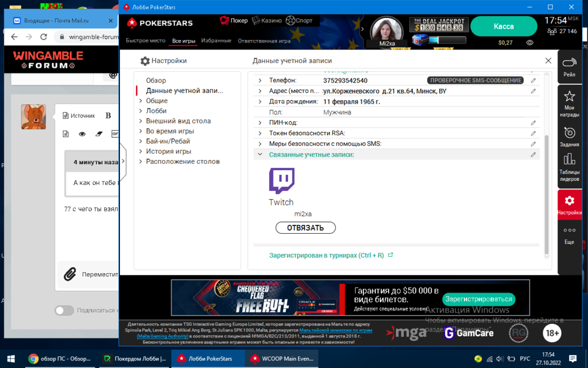Edit phone number pencil icon
Image resolution: width=588 pixels, height=368 pixels.
(x=533, y=81)
